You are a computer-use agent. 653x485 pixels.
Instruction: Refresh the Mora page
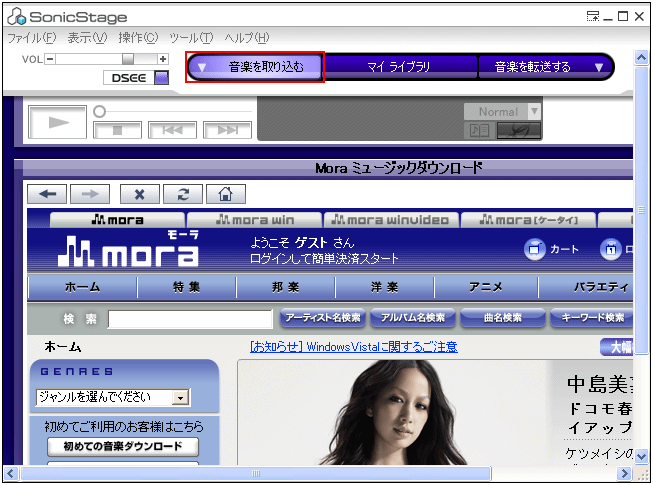point(183,194)
